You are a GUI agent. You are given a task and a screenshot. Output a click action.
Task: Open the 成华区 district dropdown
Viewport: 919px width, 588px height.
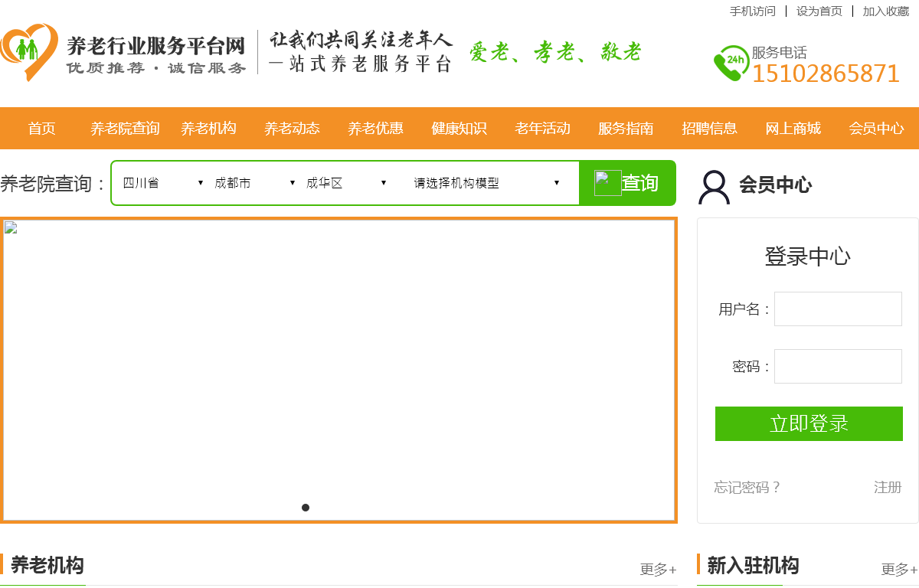tap(345, 183)
